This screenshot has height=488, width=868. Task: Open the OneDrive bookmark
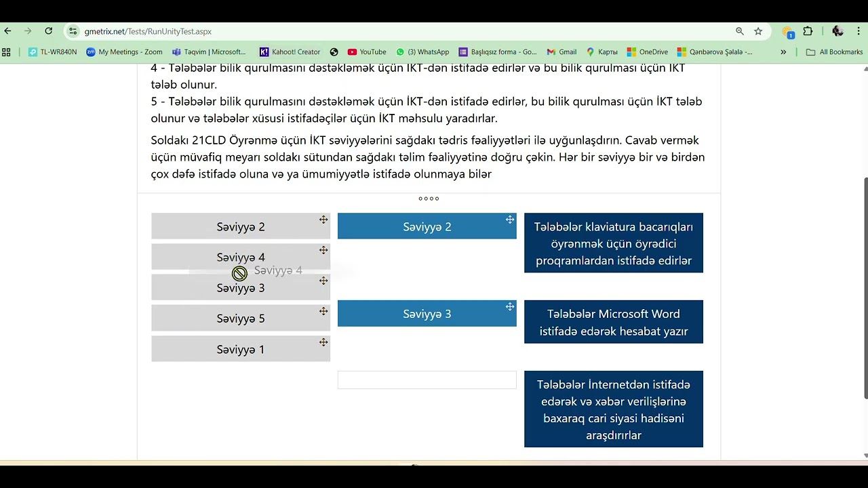[648, 52]
